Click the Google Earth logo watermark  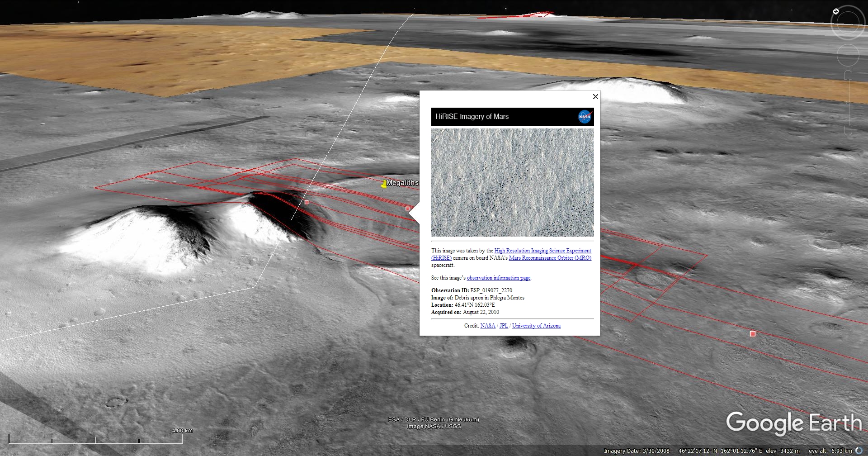pyautogui.click(x=794, y=423)
